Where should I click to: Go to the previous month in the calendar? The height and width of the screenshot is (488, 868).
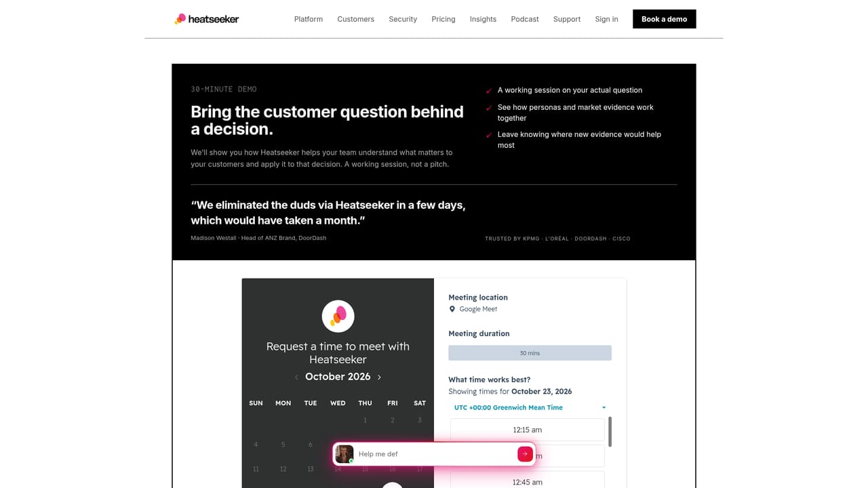tap(296, 377)
